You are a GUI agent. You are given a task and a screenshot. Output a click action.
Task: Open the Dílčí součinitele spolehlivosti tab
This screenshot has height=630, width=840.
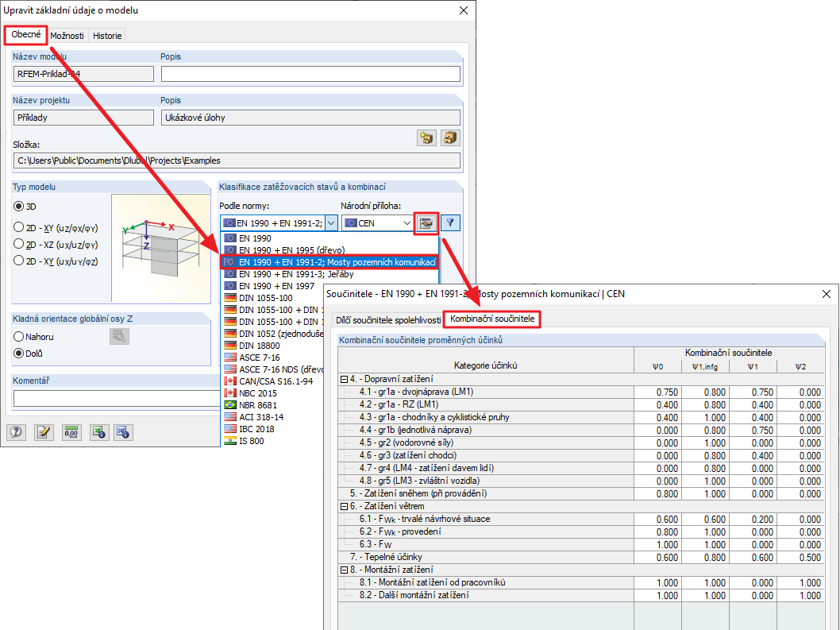pos(388,320)
